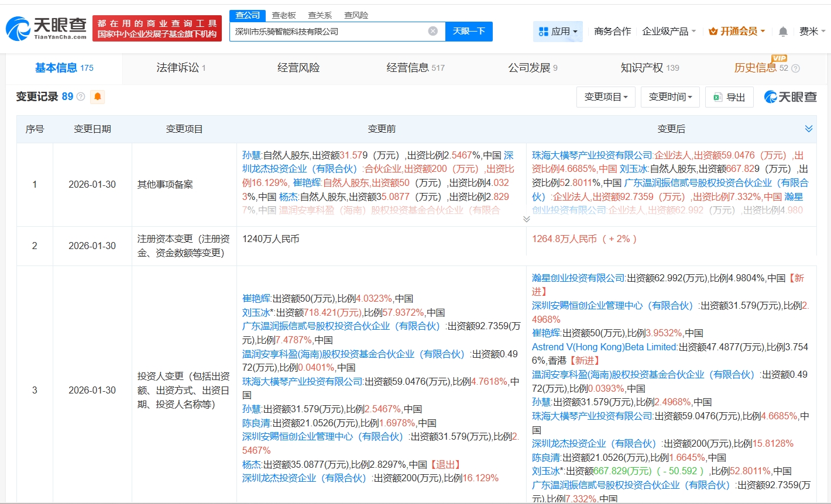Export records with the 导出 Excel button
Screen dimensions: 831x504
click(x=729, y=97)
